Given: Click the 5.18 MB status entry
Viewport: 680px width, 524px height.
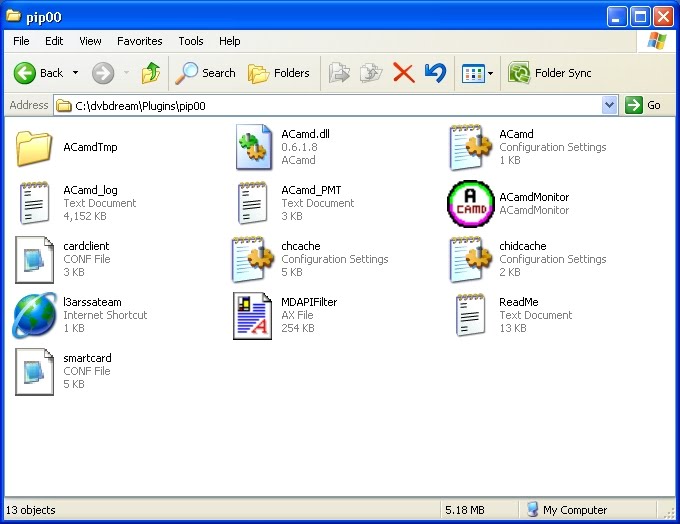Looking at the screenshot, I should pos(464,510).
